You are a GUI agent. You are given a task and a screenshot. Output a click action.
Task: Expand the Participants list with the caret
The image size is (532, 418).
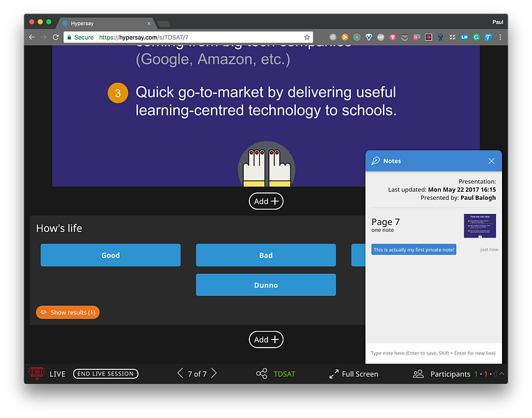tap(502, 373)
